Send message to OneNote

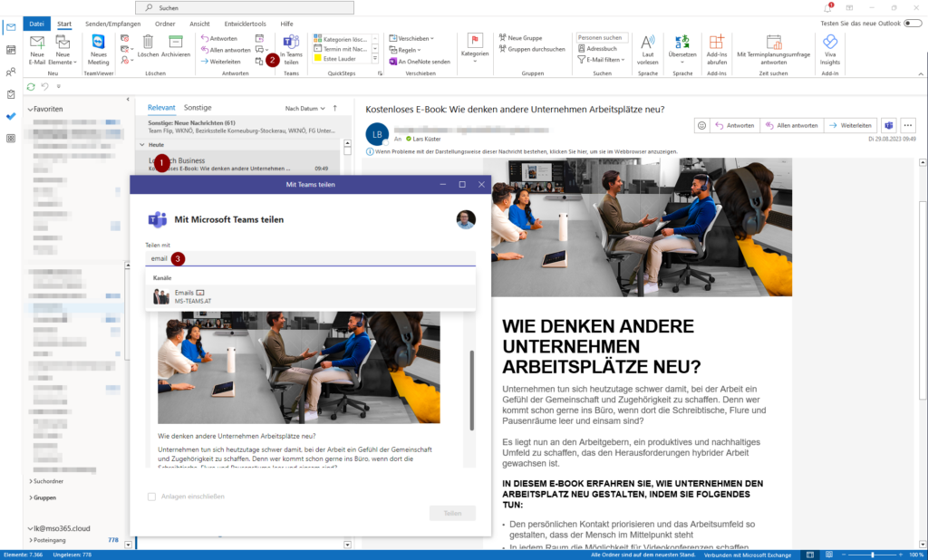tap(420, 62)
